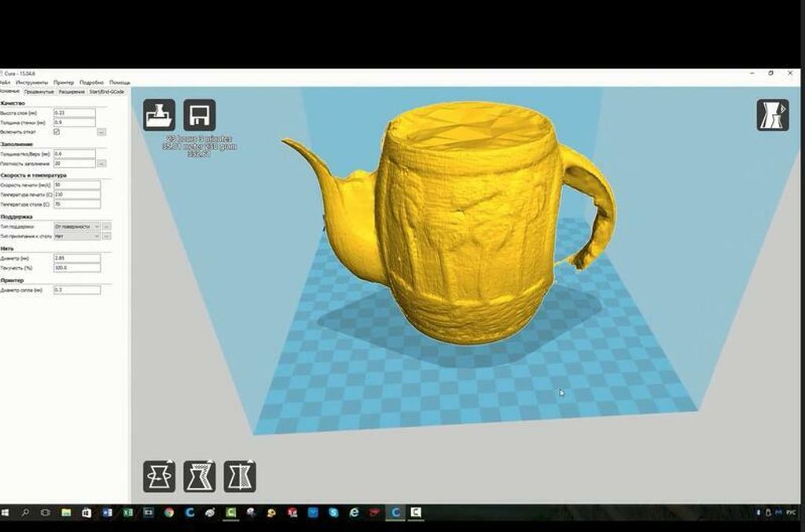Open the Принтер menu
The height and width of the screenshot is (532, 805).
[x=64, y=82]
